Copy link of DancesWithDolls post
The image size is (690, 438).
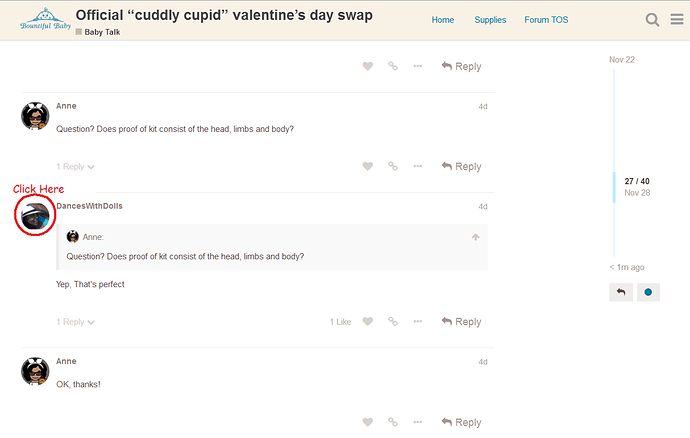tap(393, 321)
